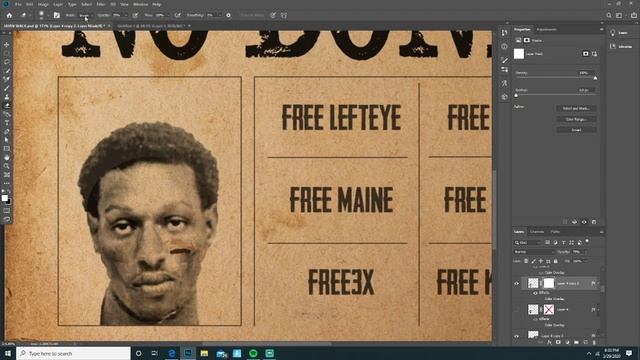This screenshot has height=360, width=640.
Task: Select the Brush tool in toolbox
Action: 7,88
